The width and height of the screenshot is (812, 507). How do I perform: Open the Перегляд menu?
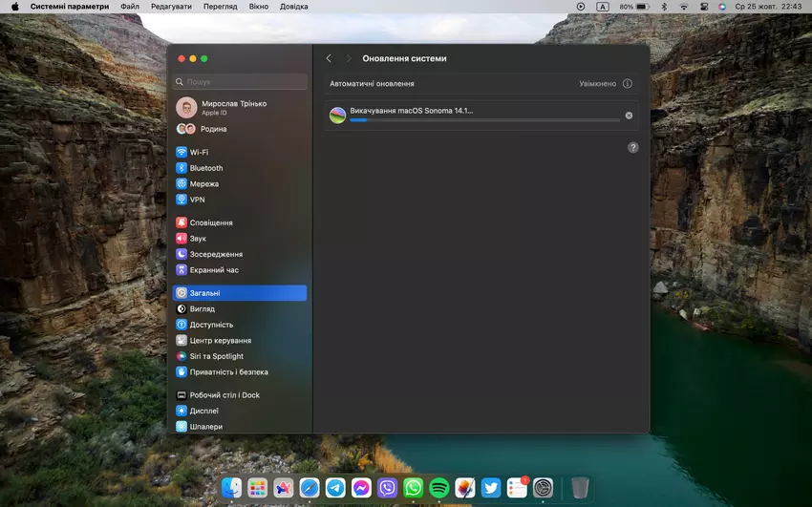click(x=220, y=7)
